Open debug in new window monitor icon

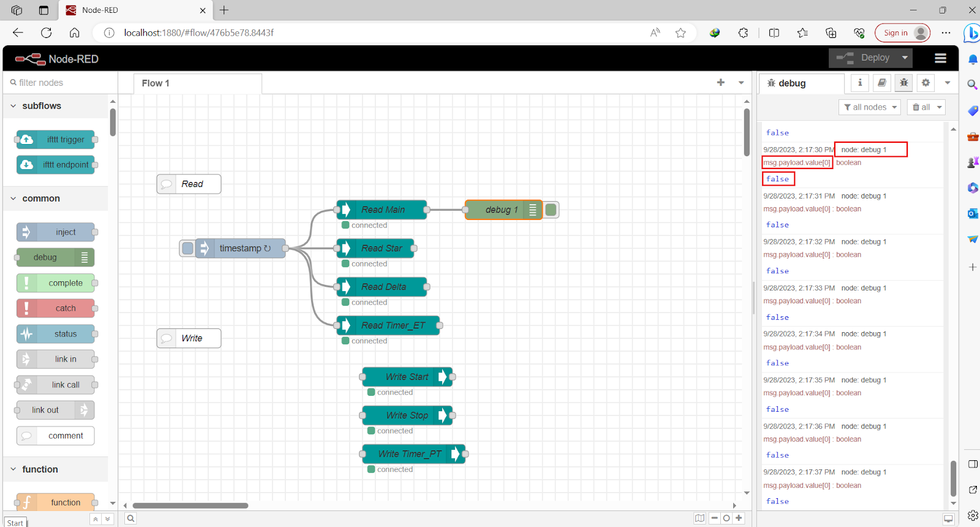pos(948,519)
